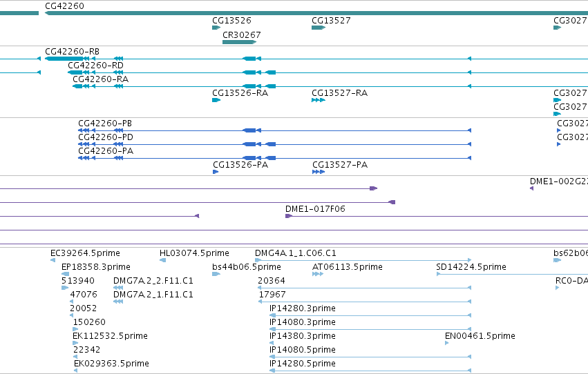Select DMG7A.2_2.F11.C1 feature label

click(153, 281)
